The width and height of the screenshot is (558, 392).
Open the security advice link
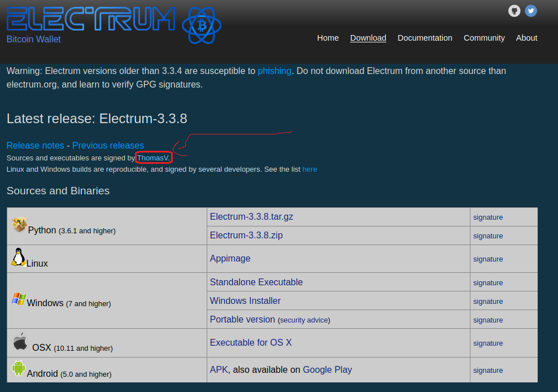tap(304, 320)
